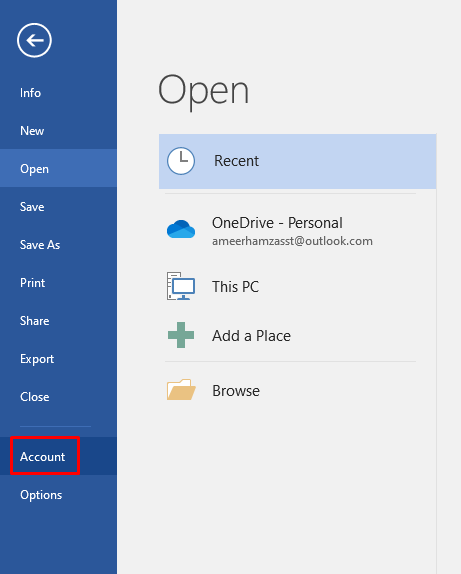
Task: Click the ameerhamzasst@outlook.com account text
Action: coord(292,241)
